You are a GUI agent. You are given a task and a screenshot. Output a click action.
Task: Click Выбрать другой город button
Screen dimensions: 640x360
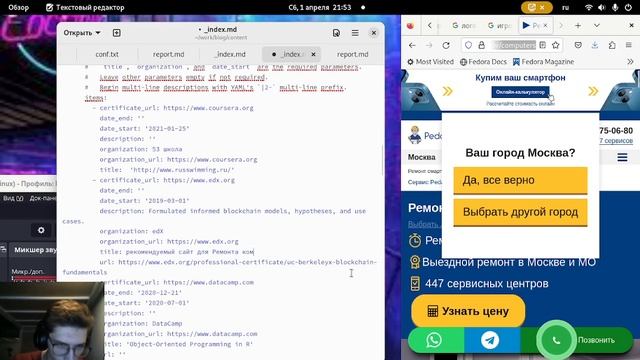(520, 212)
